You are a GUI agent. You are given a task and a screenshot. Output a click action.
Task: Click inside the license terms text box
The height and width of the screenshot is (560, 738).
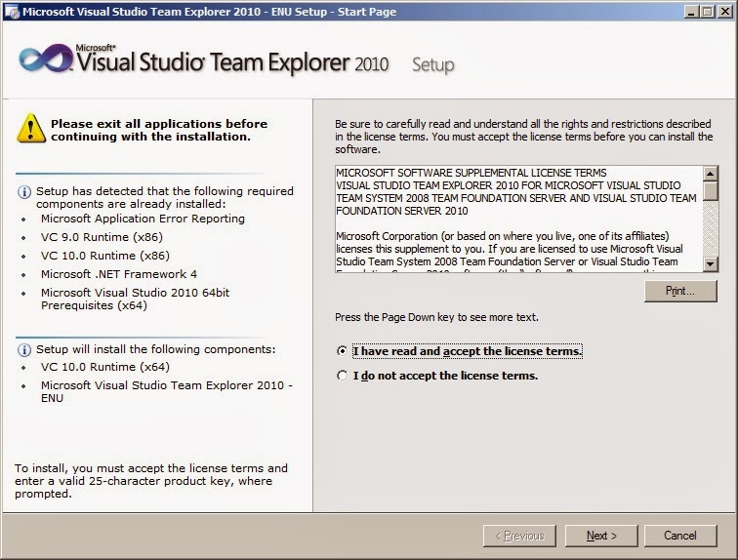[518, 220]
